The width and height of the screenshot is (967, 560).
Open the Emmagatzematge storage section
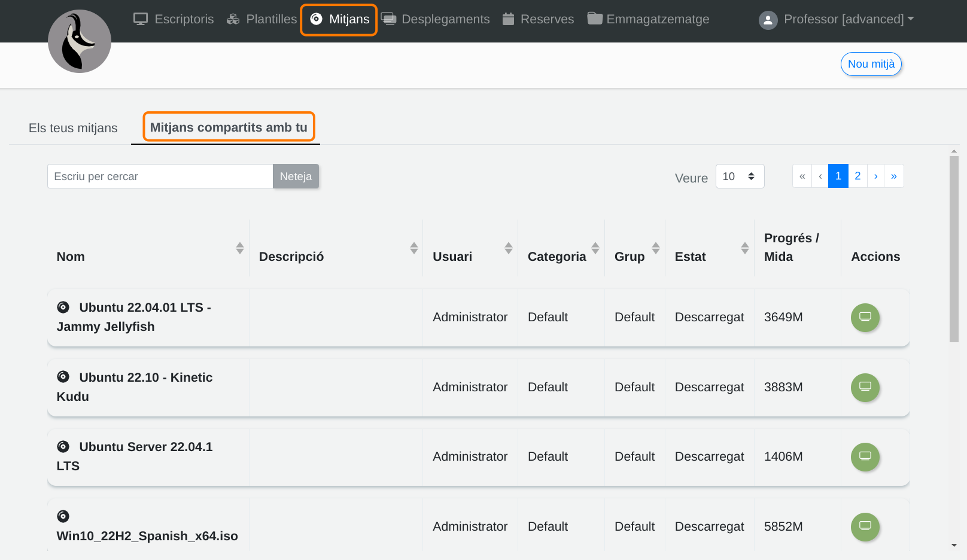tap(649, 19)
